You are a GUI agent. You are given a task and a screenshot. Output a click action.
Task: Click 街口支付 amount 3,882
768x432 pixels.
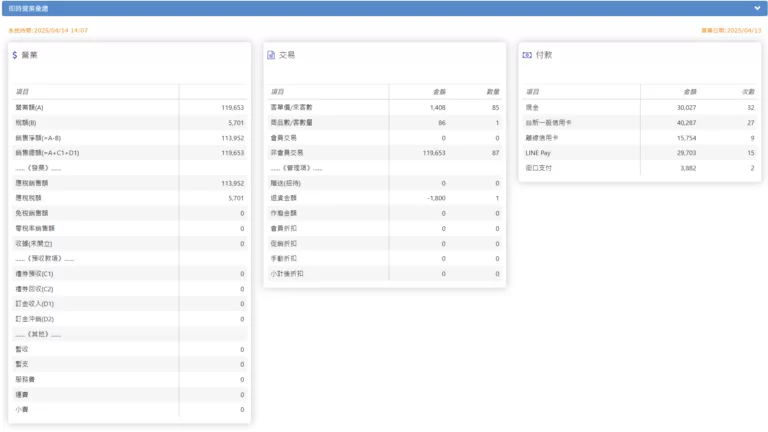[688, 168]
